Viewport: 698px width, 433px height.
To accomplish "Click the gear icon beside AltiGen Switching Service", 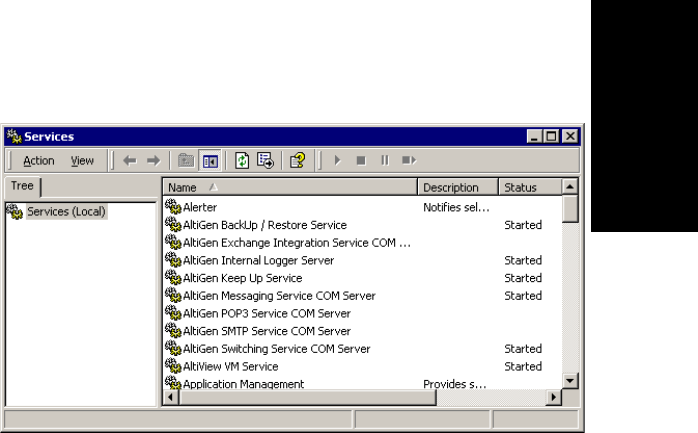I will [x=173, y=348].
